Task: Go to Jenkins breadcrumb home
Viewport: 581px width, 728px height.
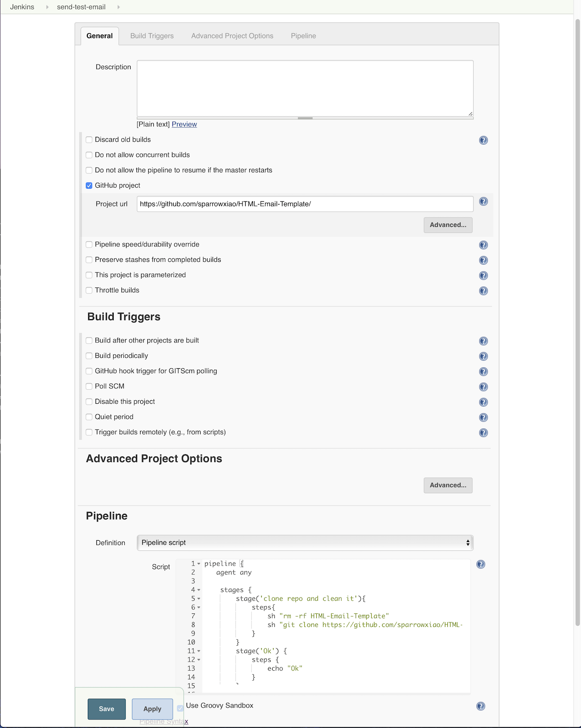Action: coord(22,7)
